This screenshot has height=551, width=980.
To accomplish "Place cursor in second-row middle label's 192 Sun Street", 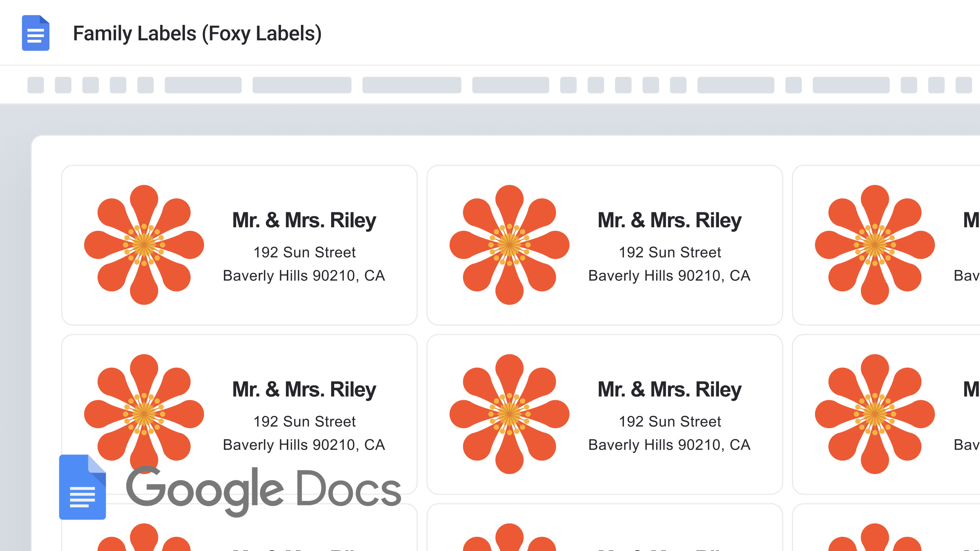I will 670,422.
